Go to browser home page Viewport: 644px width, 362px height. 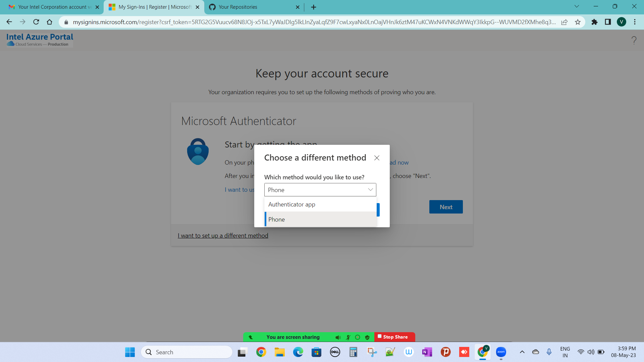click(50, 22)
